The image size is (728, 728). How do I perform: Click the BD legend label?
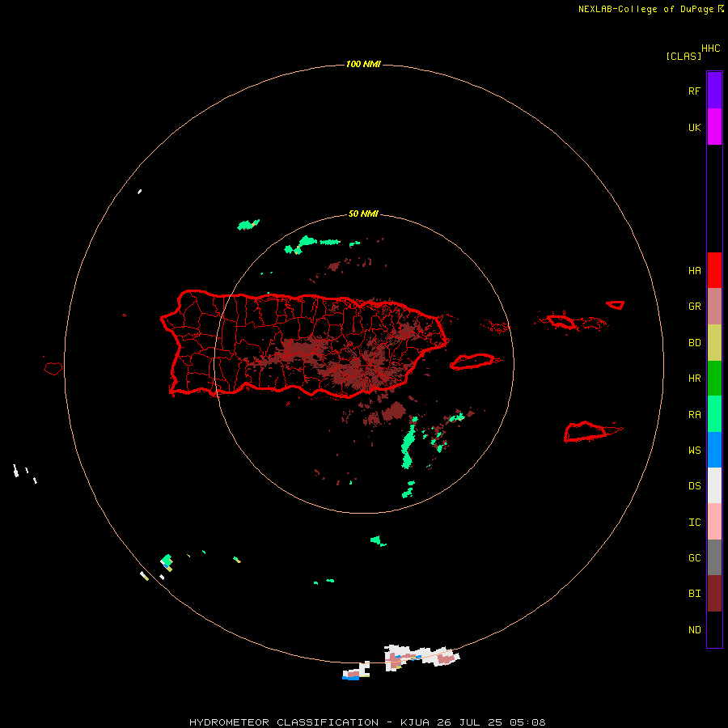(694, 343)
